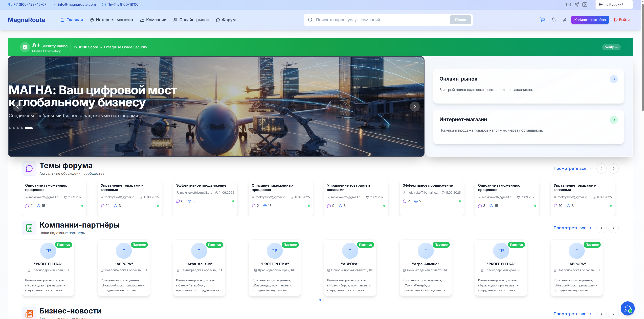Open Кабинет партнёра
This screenshot has height=319, width=644.
(590, 20)
